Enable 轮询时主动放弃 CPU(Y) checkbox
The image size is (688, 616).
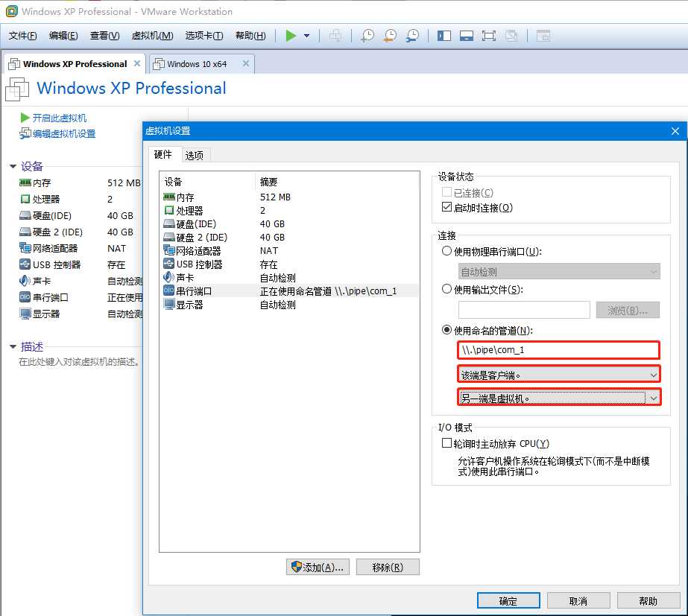[446, 443]
